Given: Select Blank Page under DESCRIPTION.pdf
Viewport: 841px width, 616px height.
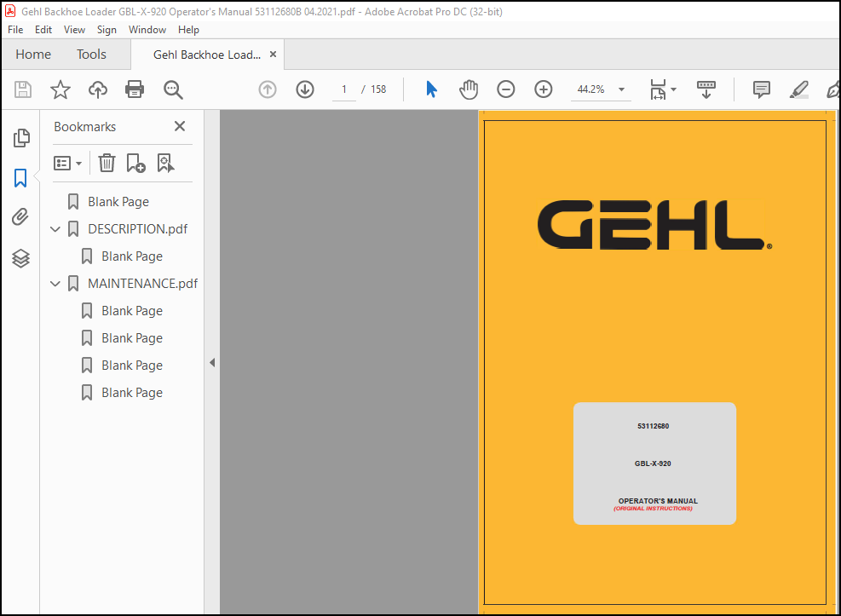Looking at the screenshot, I should pyautogui.click(x=132, y=256).
